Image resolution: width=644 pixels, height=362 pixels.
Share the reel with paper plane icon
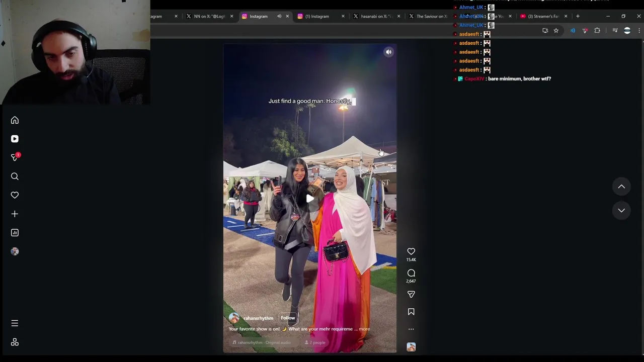411,294
